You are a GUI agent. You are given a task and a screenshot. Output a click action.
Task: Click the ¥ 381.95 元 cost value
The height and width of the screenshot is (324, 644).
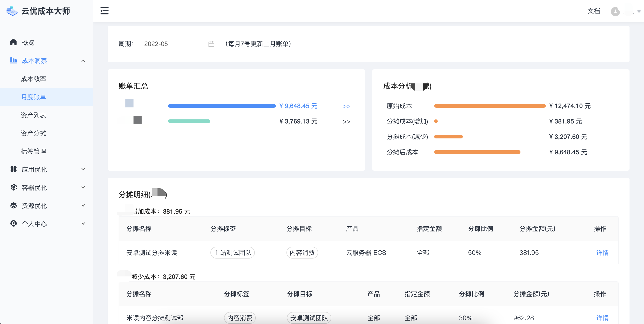point(565,121)
